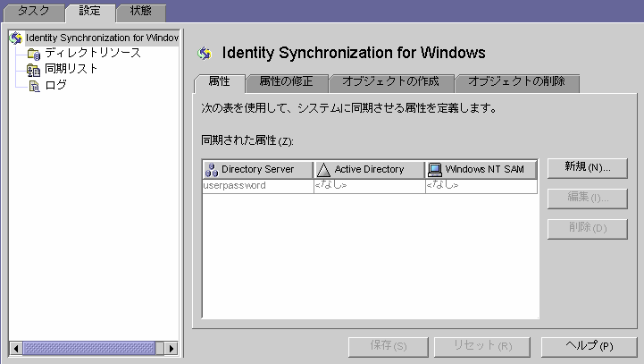The height and width of the screenshot is (364, 644).
Task: Click right arrow of tree scrollbar
Action: point(171,349)
